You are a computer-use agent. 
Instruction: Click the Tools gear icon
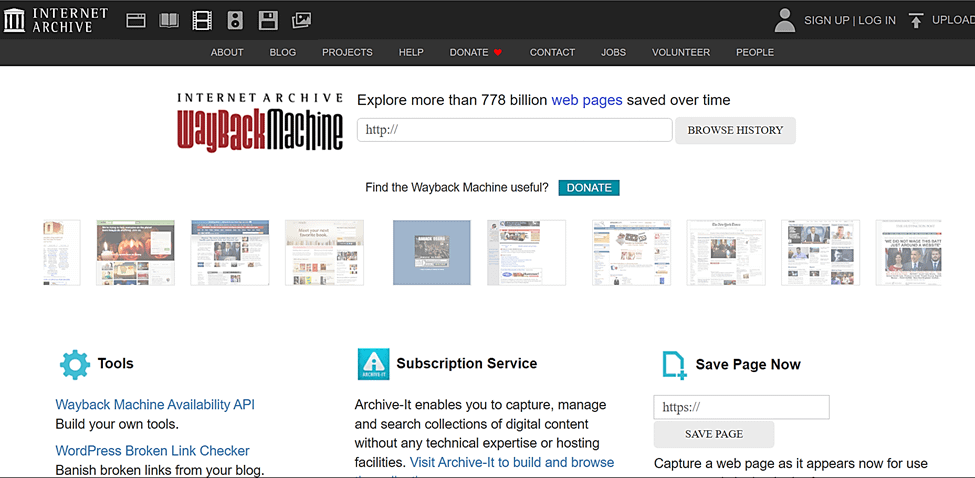tap(75, 364)
